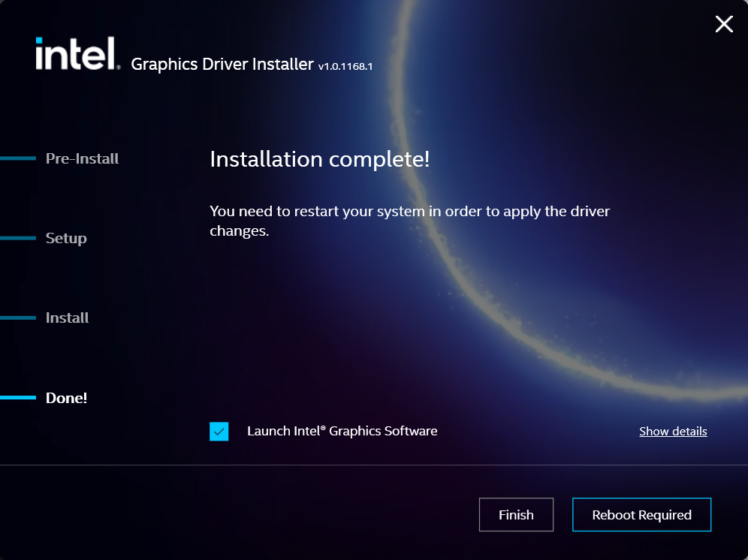Viewport: 748px width, 560px height.
Task: Toggle the Launch Intel Graphics Software checkbox
Action: (219, 432)
